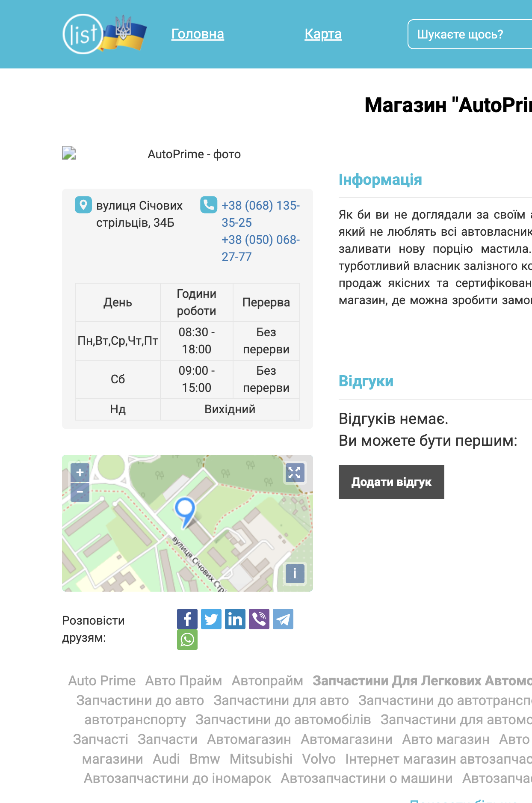Click the 09:00 - 15:00 hours cell
532x803 pixels.
[x=197, y=379]
